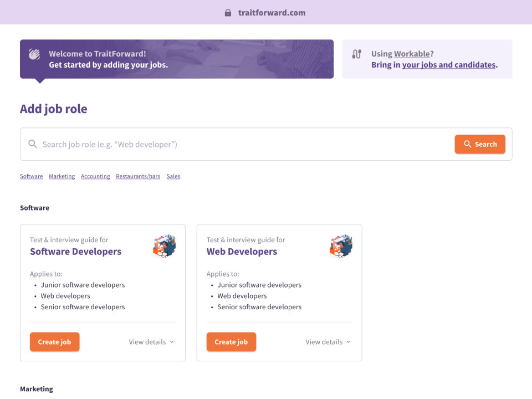The image size is (532, 399).
Task: Click the Workable integration plug icon
Action: click(x=356, y=54)
